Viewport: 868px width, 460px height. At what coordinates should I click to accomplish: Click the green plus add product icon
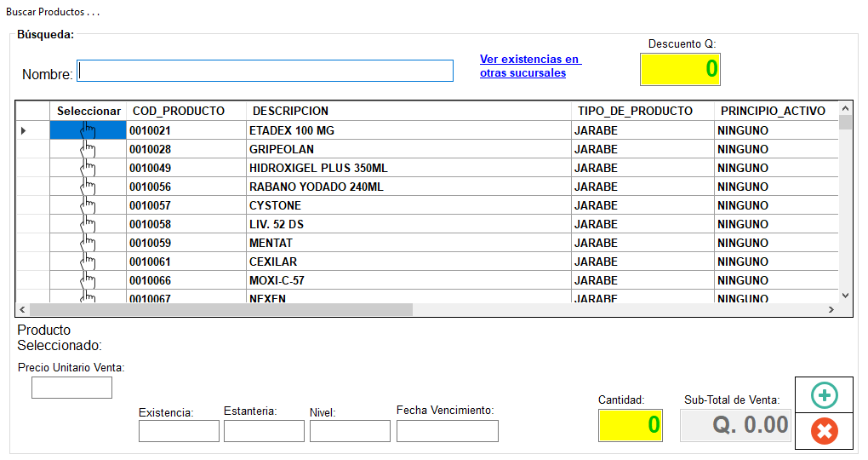point(824,395)
